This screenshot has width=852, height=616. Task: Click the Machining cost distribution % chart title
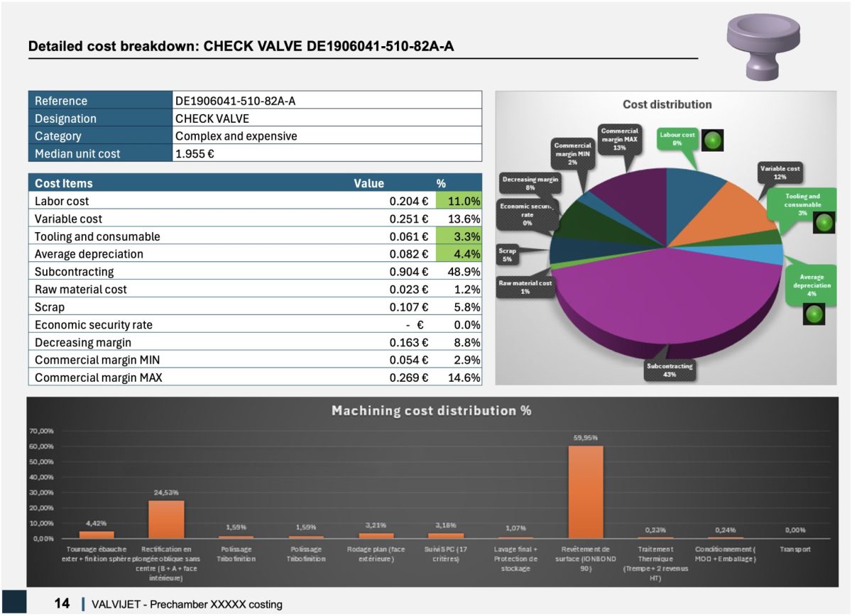tap(431, 410)
